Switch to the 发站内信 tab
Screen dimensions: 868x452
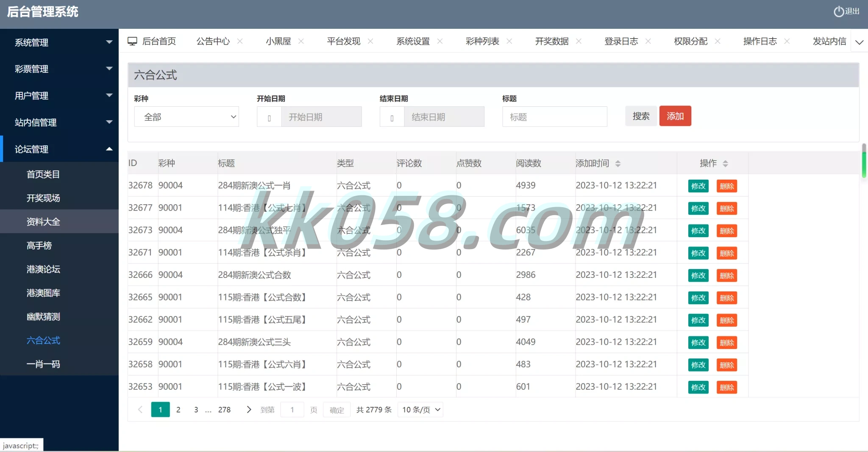[x=829, y=41]
